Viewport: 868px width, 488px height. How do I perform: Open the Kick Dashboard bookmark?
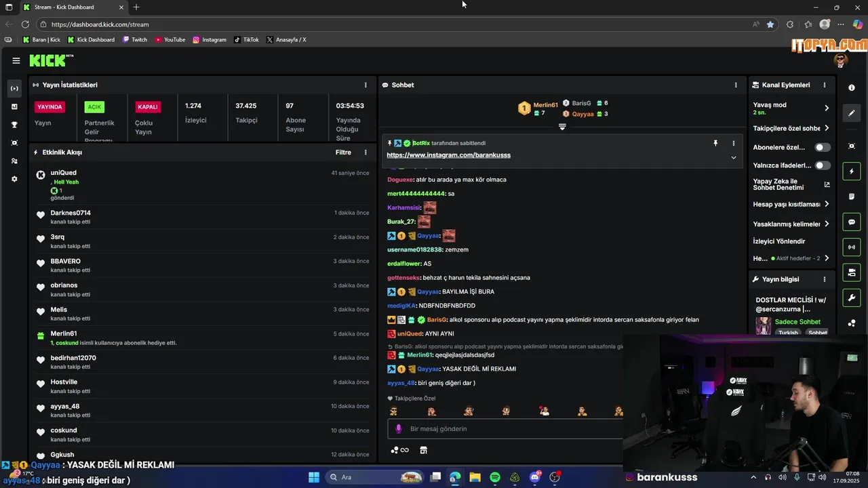(91, 40)
